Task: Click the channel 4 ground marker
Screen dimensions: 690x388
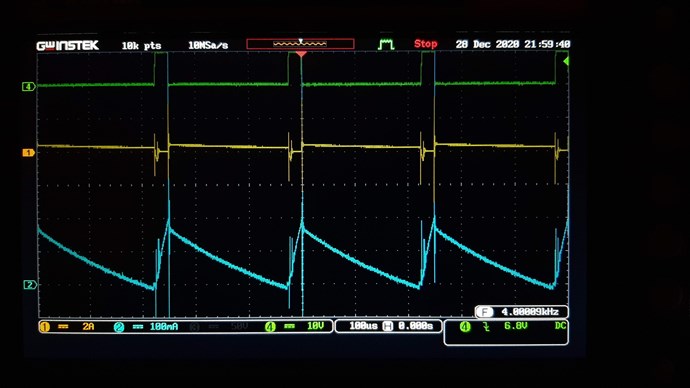Action: click(x=29, y=87)
